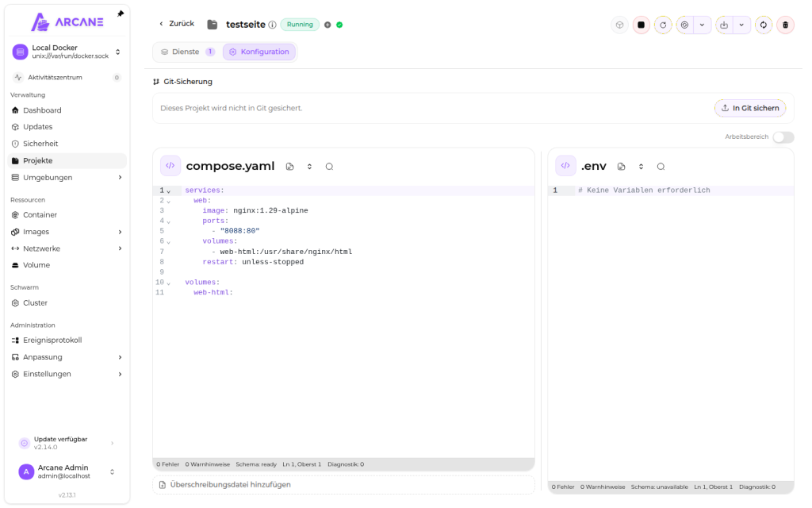Image resolution: width=812 pixels, height=508 pixels.
Task: Click the compose.yaml expand/collapse arrows icon
Action: [309, 167]
